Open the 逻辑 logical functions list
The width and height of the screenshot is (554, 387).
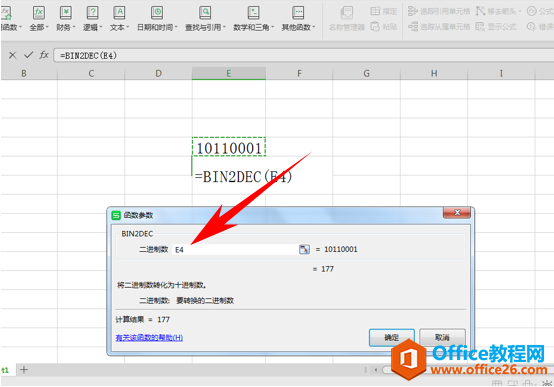[x=93, y=18]
